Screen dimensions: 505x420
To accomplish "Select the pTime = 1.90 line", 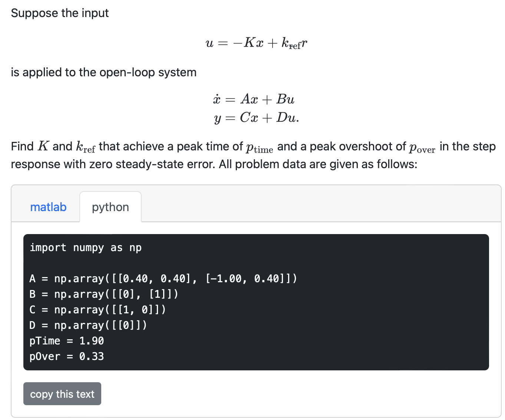I will (67, 341).
